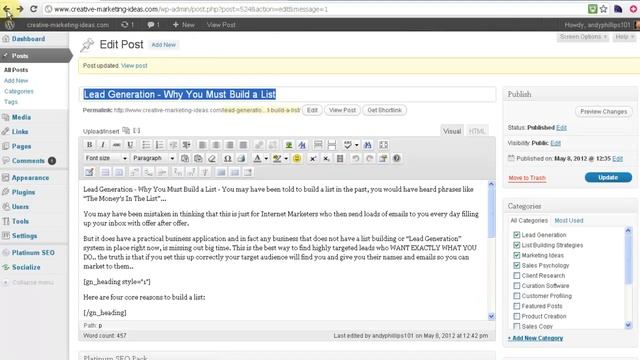Bookmark this page with the star icon
This screenshot has width=640, height=360.
(604, 9)
